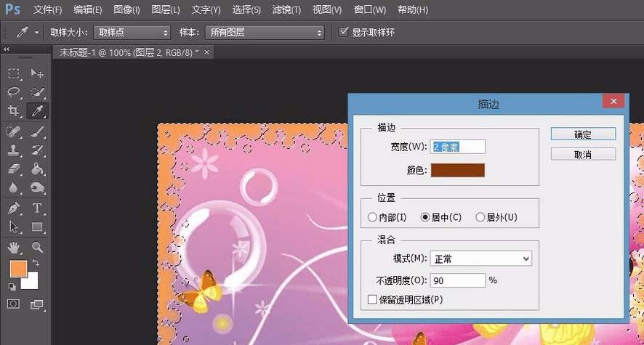This screenshot has height=345, width=644.
Task: Select the Rectangular Marquee tool
Action: point(14,73)
